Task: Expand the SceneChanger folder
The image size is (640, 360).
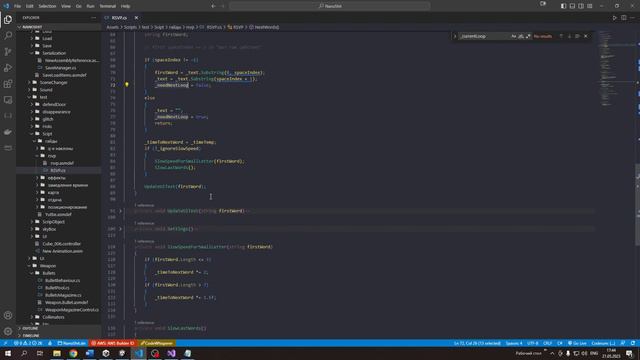Action: click(53, 82)
